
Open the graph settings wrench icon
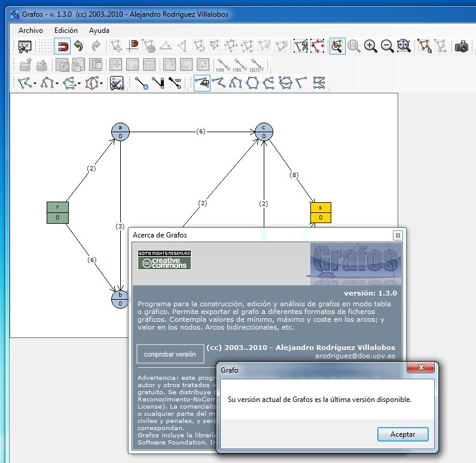coord(117,83)
